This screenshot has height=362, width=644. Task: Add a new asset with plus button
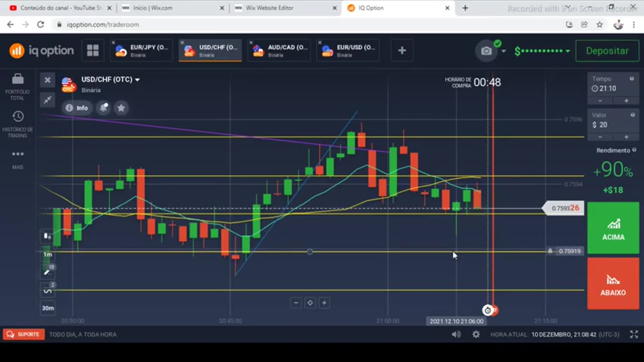[402, 50]
